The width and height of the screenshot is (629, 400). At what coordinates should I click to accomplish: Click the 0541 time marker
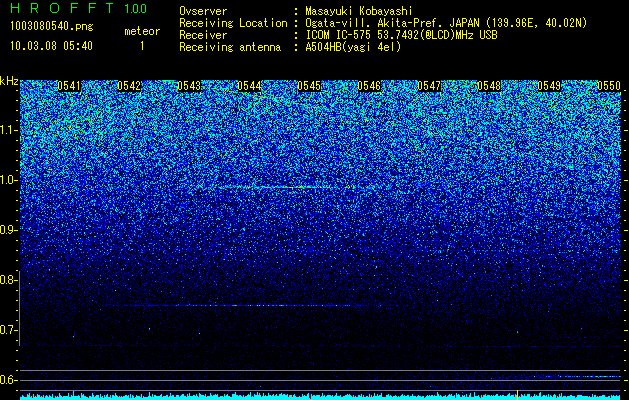point(69,86)
